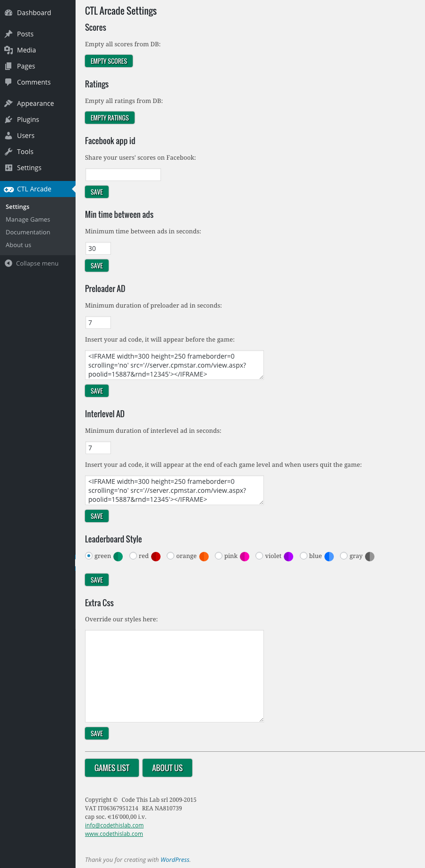Select the Posts pushpin icon
425x868 pixels.
[x=9, y=34]
